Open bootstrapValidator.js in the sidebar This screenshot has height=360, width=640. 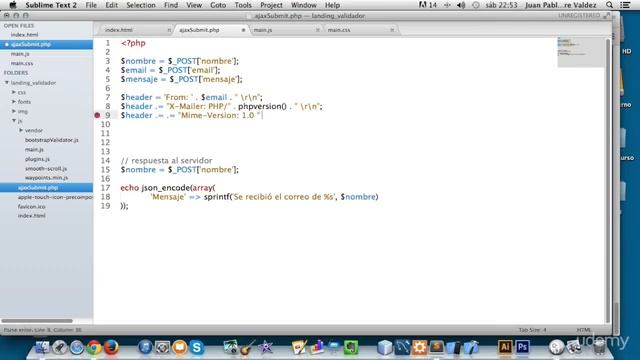pyautogui.click(x=51, y=140)
